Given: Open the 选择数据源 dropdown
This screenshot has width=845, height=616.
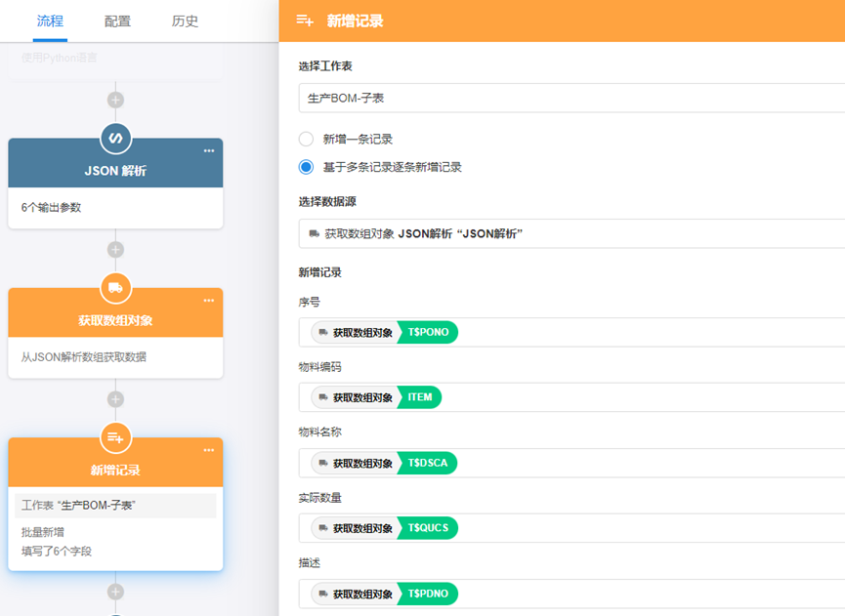Looking at the screenshot, I should tap(571, 233).
